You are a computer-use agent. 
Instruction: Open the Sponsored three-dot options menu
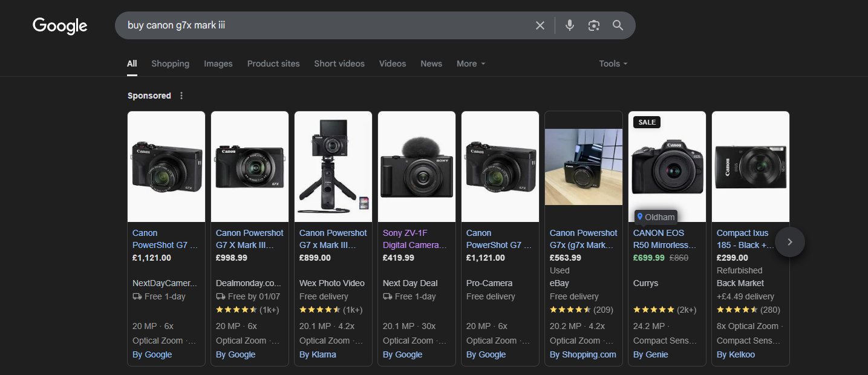pos(181,96)
